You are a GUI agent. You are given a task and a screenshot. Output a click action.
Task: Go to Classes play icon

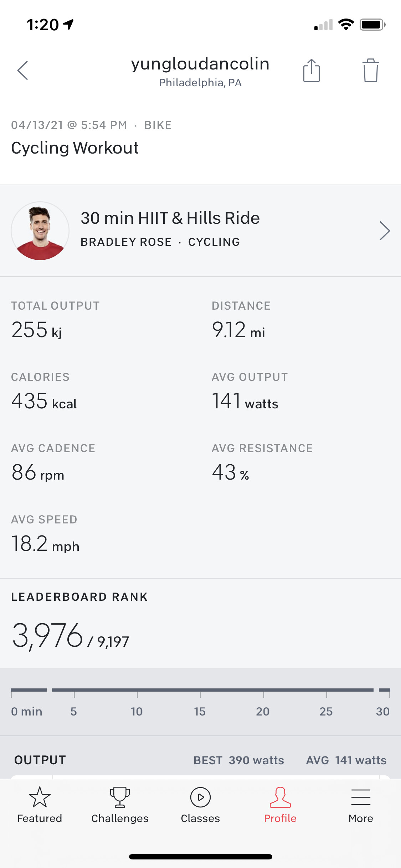tap(200, 797)
